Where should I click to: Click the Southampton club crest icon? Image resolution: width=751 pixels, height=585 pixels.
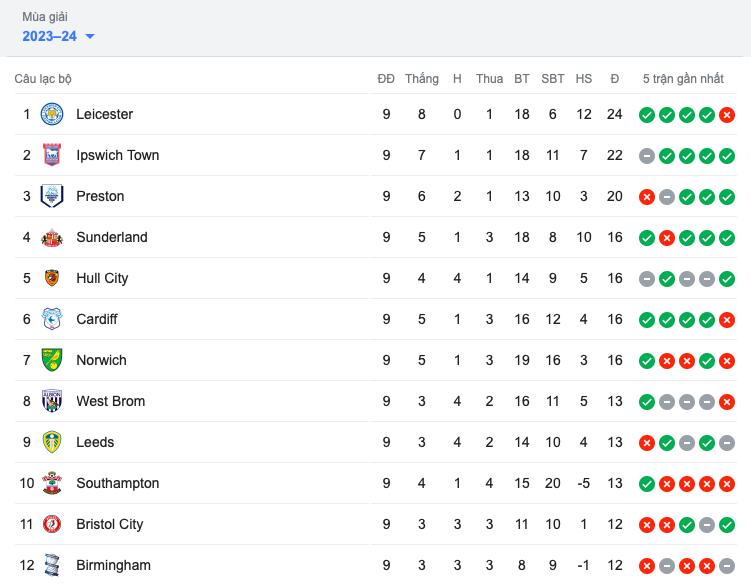pyautogui.click(x=52, y=483)
